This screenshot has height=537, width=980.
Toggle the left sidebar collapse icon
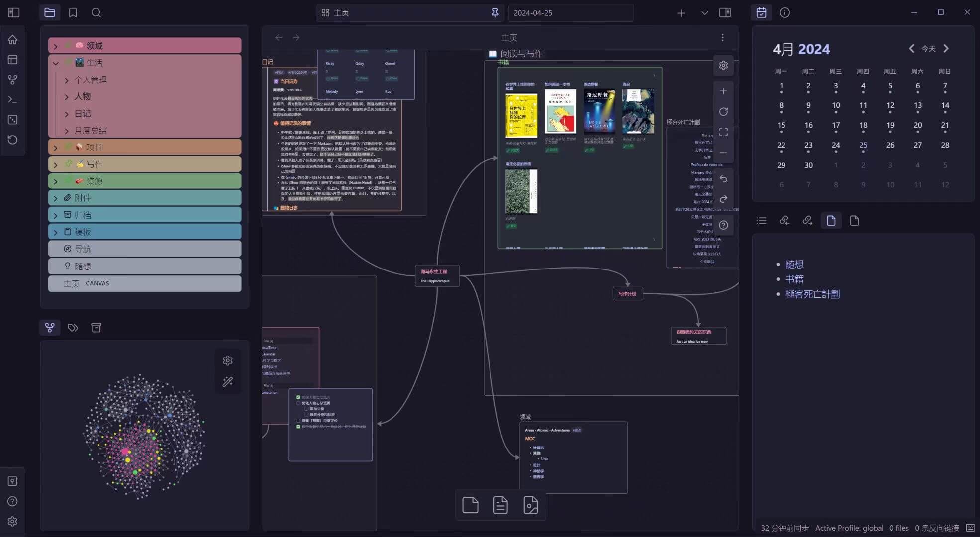pos(14,13)
